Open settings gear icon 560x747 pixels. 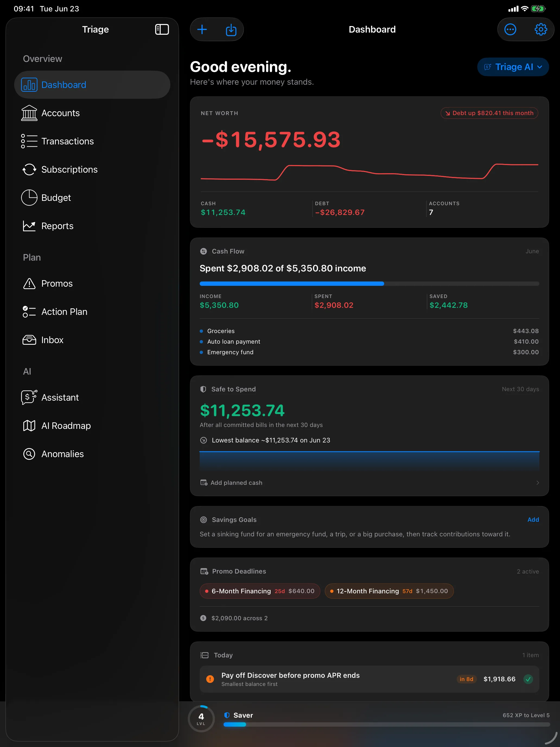tap(541, 29)
